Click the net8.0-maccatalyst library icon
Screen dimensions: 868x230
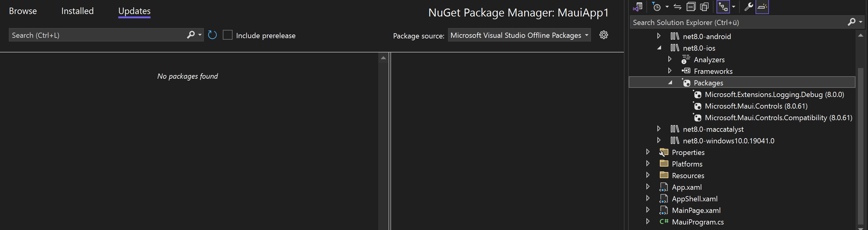(674, 129)
